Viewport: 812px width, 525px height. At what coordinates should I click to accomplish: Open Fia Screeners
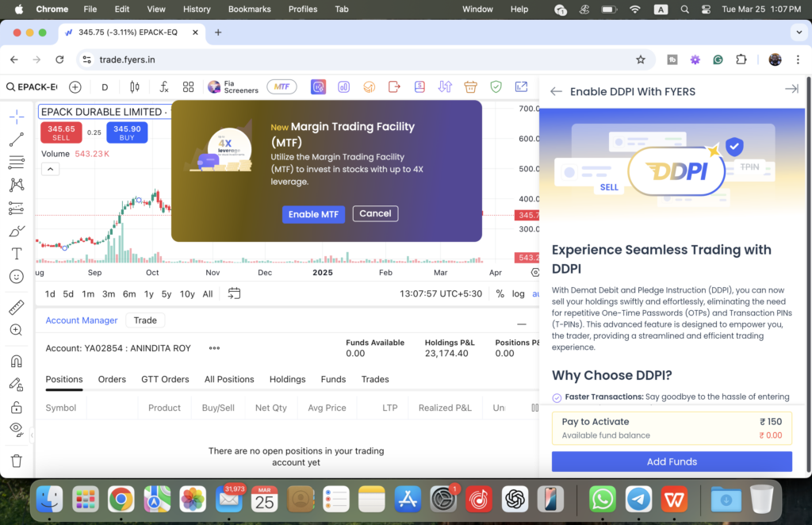point(233,87)
